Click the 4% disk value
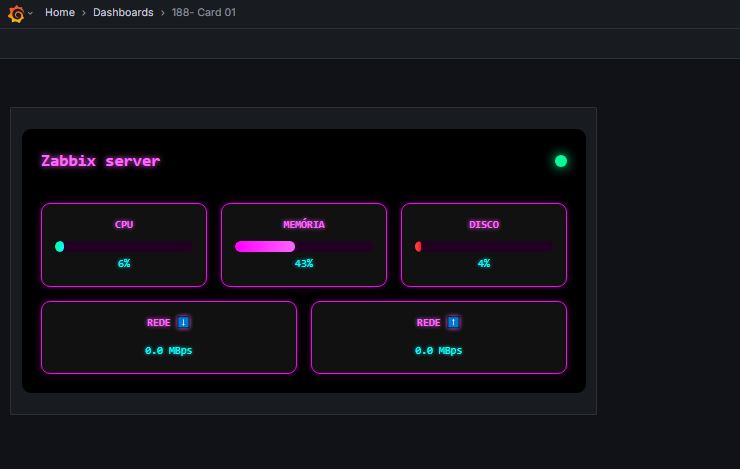 pyautogui.click(x=484, y=263)
